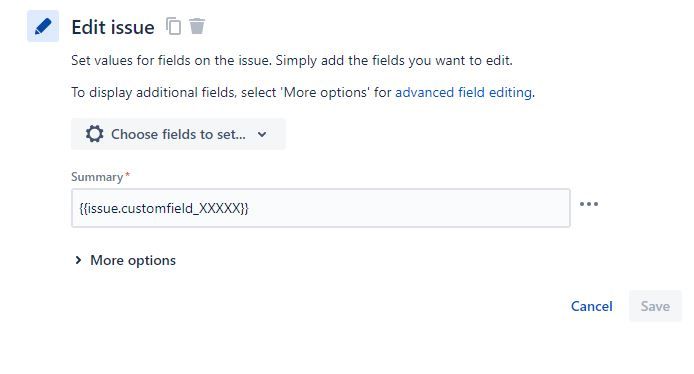Expand the More options chevron arrow
The height and width of the screenshot is (374, 694).
tap(78, 260)
